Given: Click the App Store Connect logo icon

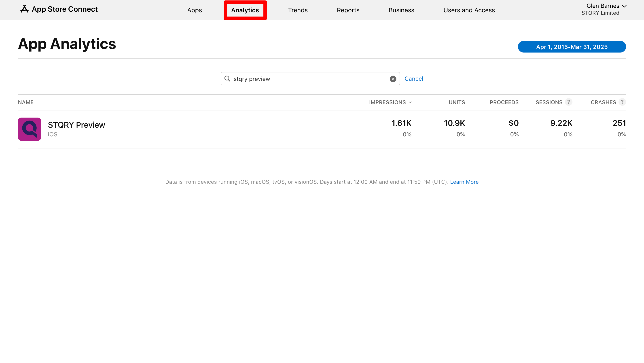Looking at the screenshot, I should pos(24,9).
